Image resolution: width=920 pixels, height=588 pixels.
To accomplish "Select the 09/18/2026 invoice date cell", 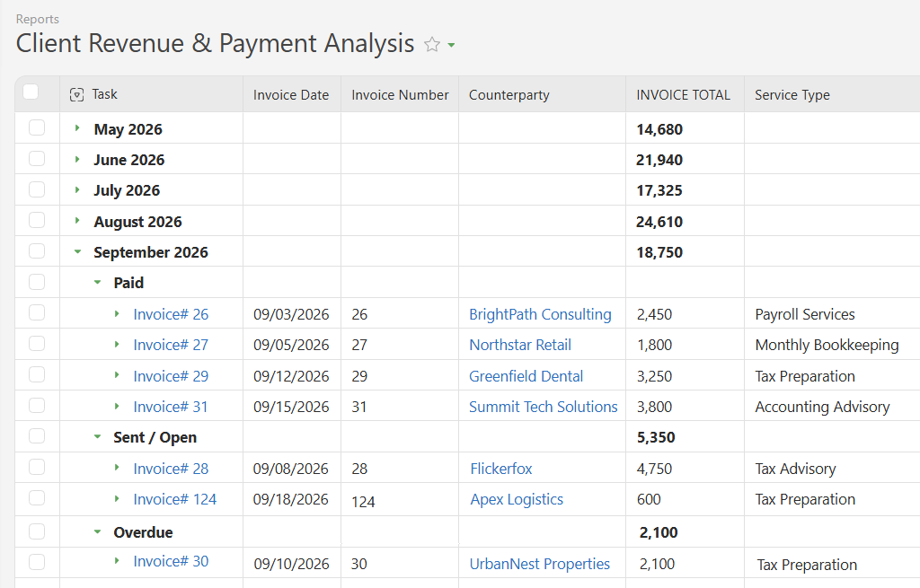I will (x=291, y=499).
